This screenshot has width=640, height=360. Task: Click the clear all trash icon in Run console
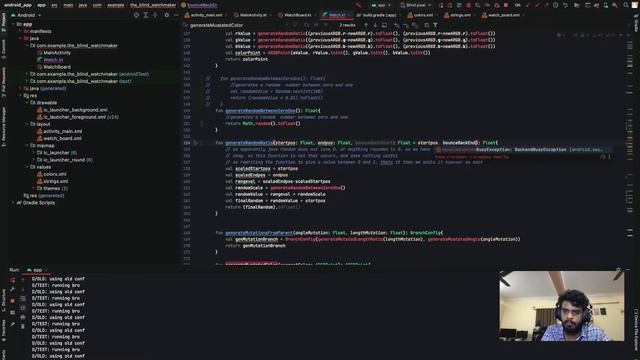(x=23, y=326)
